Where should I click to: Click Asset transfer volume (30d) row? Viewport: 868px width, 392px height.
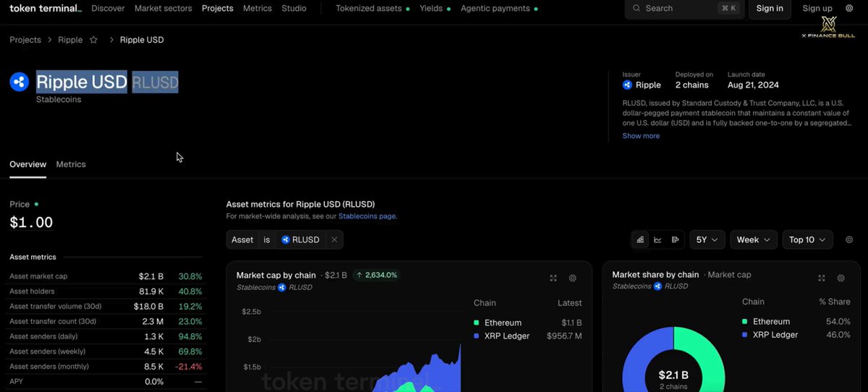[106, 307]
